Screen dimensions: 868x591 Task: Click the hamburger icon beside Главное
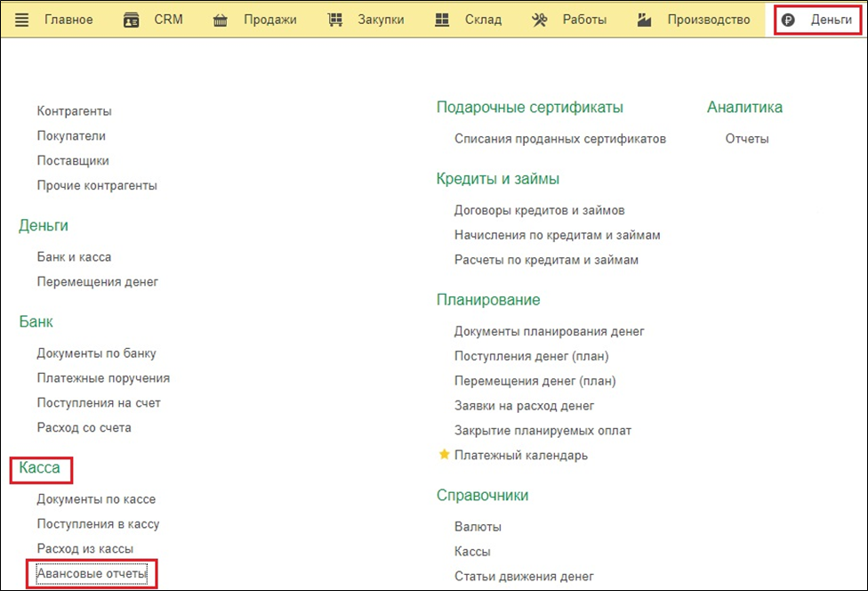point(22,20)
